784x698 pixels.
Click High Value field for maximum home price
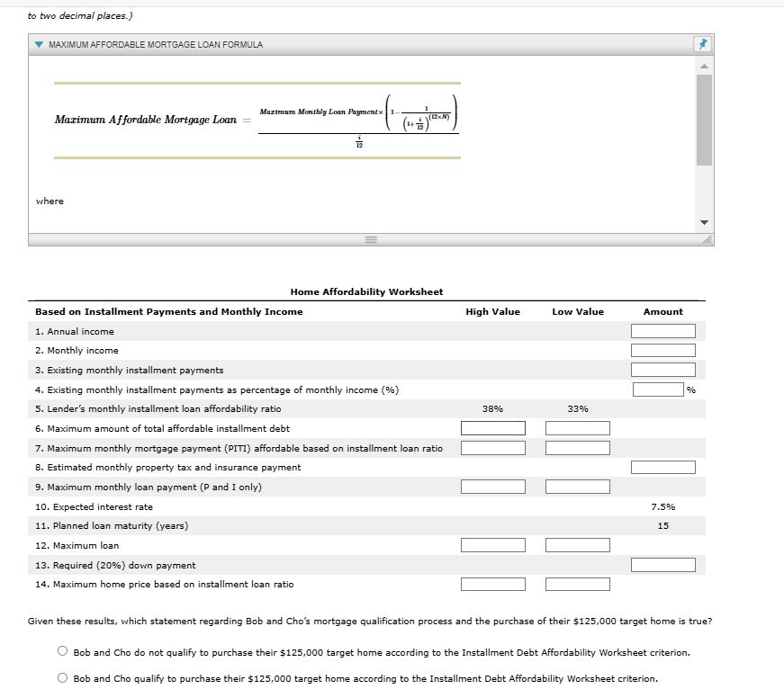493,584
